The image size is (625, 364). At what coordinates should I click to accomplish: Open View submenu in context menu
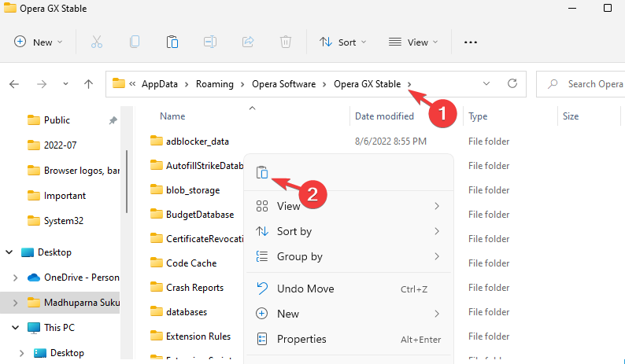[349, 206]
